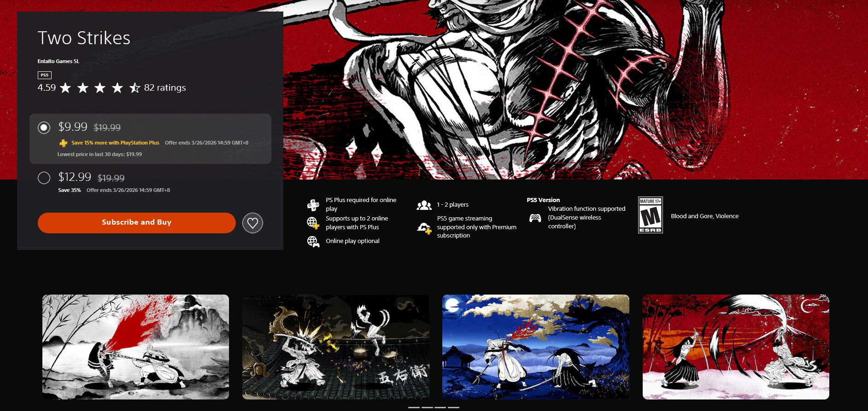
Task: Click the 1 - 2 players icon
Action: 424,205
